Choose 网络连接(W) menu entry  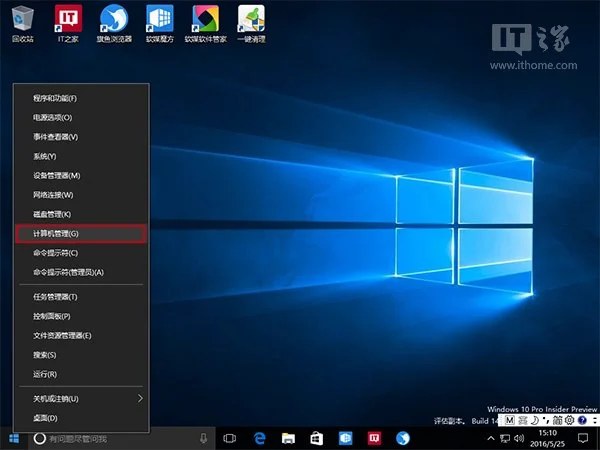click(81, 195)
